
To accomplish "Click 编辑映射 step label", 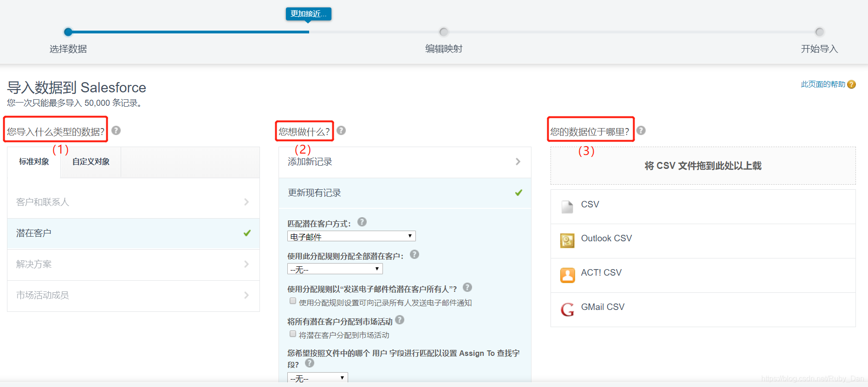I will click(444, 49).
